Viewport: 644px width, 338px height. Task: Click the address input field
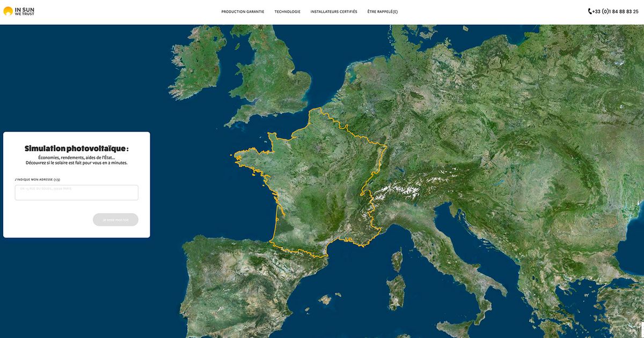(76, 192)
